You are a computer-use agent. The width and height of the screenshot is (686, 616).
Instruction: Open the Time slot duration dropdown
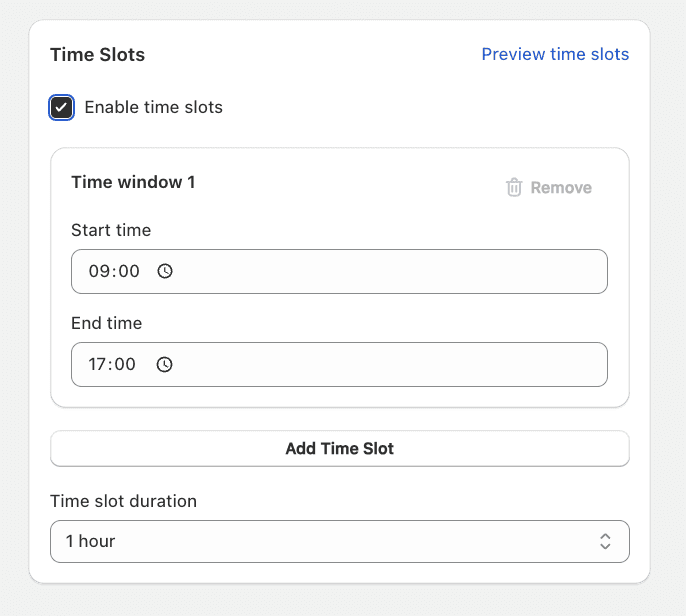[339, 541]
